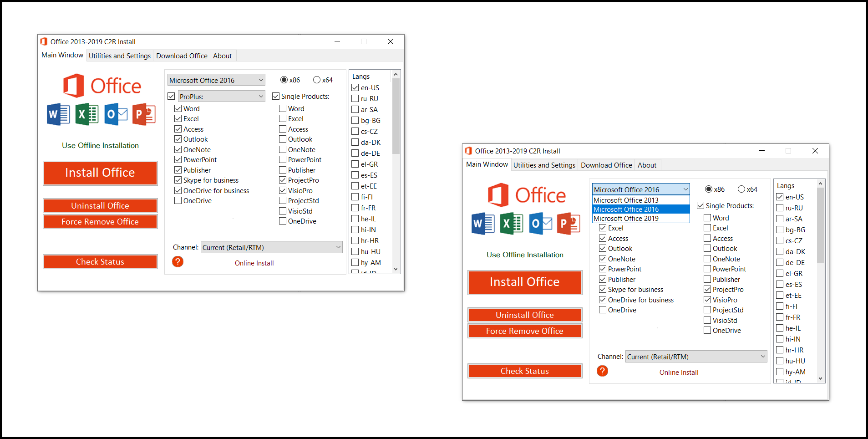Click the Office logo in right window
The width and height of the screenshot is (868, 439).
pos(527,195)
